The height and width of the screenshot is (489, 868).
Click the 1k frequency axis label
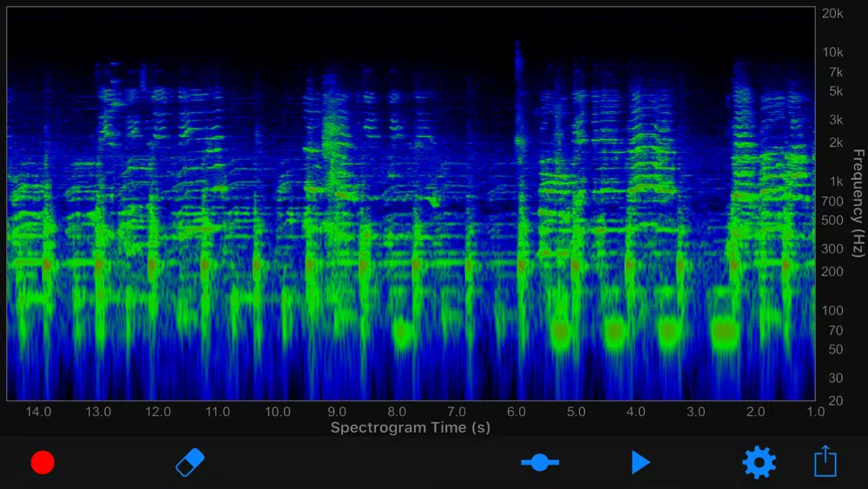[x=837, y=181]
